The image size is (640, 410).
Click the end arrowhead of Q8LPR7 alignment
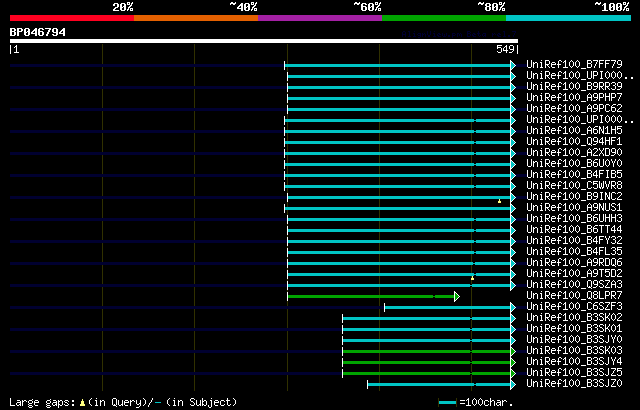(457, 296)
